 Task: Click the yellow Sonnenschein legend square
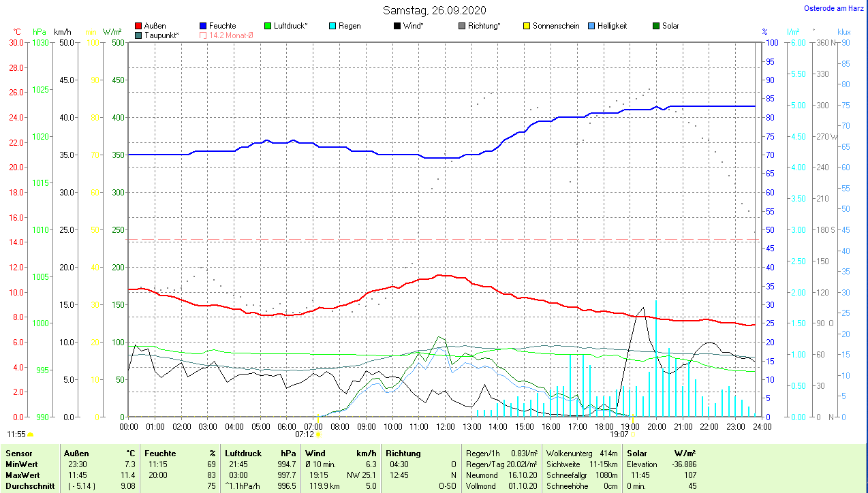click(x=527, y=27)
